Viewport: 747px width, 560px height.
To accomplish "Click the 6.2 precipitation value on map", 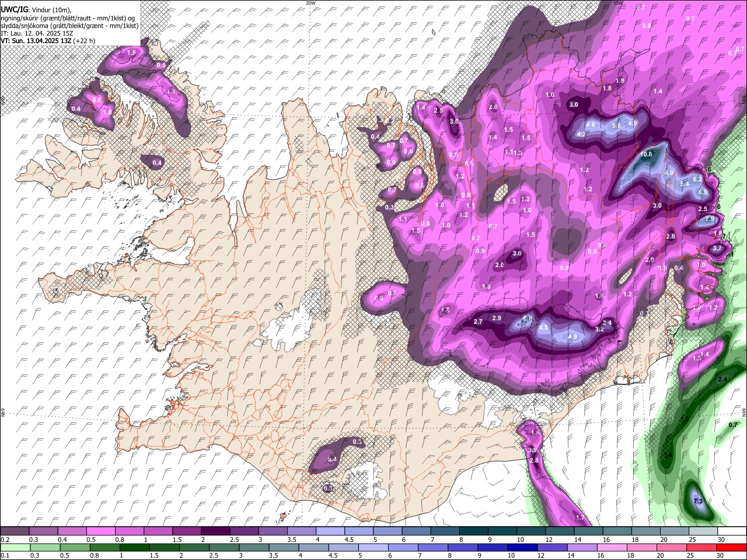I will pos(697,179).
